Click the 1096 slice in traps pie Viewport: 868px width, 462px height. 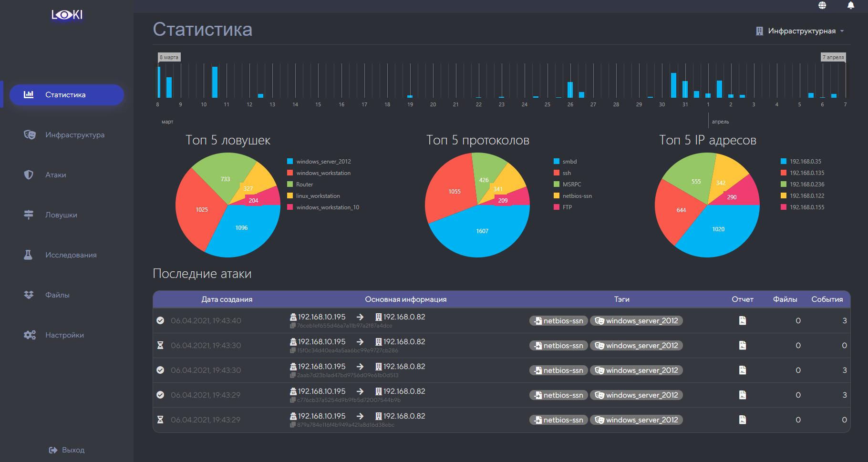pyautogui.click(x=242, y=228)
